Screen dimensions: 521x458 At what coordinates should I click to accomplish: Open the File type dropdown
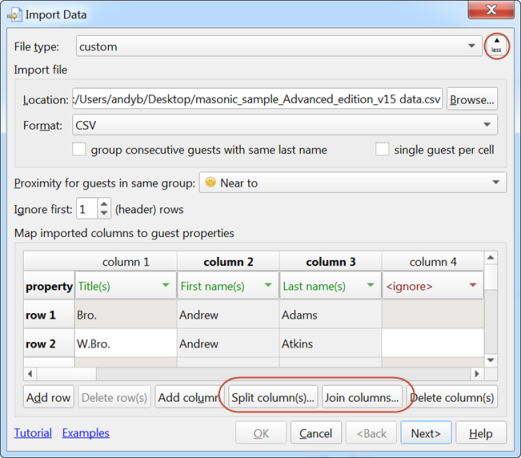coord(279,46)
